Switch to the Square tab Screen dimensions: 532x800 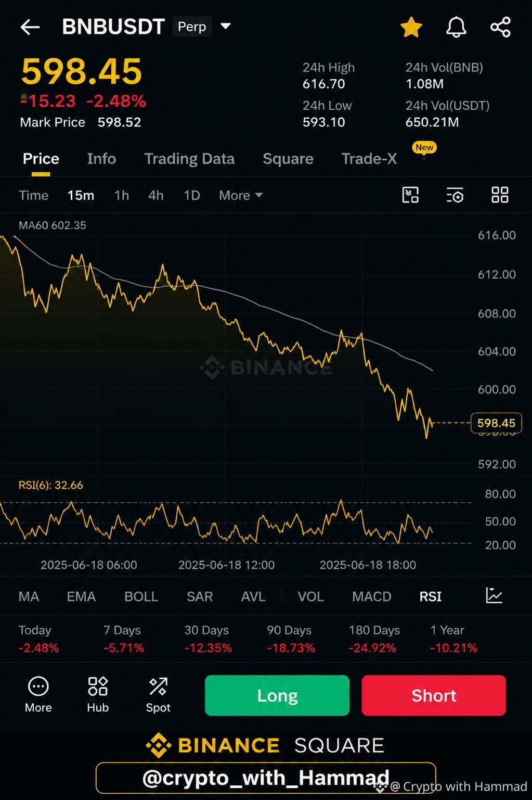[x=288, y=159]
